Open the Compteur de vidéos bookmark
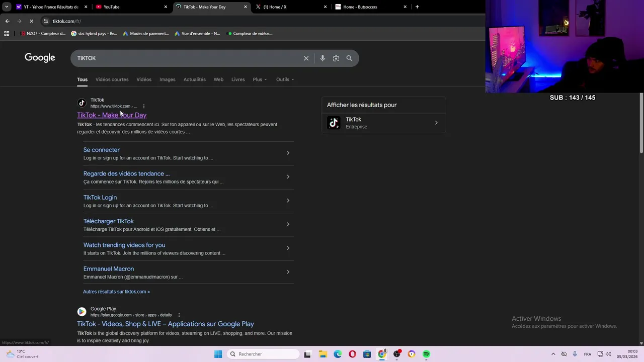The height and width of the screenshot is (362, 644). point(250,34)
